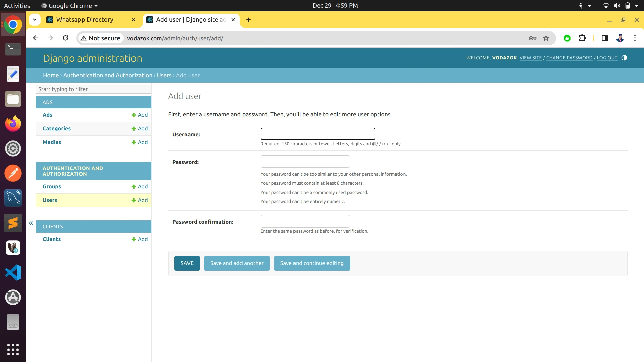
Task: Click the Add new tab plus button
Action: click(x=248, y=19)
